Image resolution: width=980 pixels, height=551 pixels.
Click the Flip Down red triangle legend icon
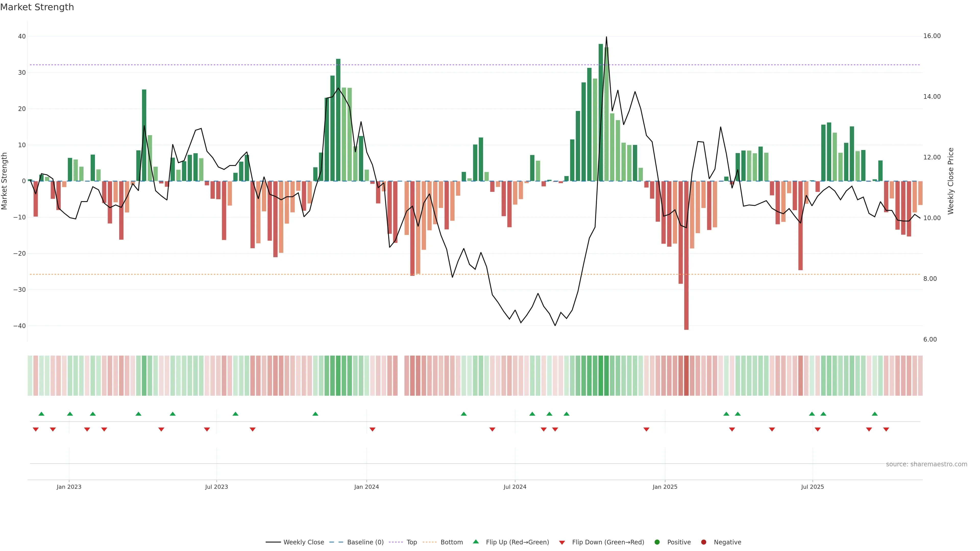[x=562, y=543]
